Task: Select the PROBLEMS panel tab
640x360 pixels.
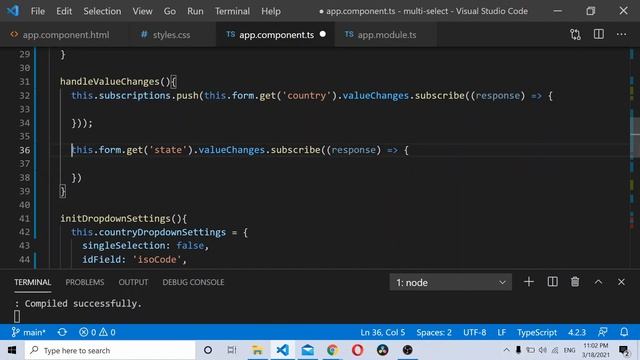Action: pyautogui.click(x=84, y=282)
